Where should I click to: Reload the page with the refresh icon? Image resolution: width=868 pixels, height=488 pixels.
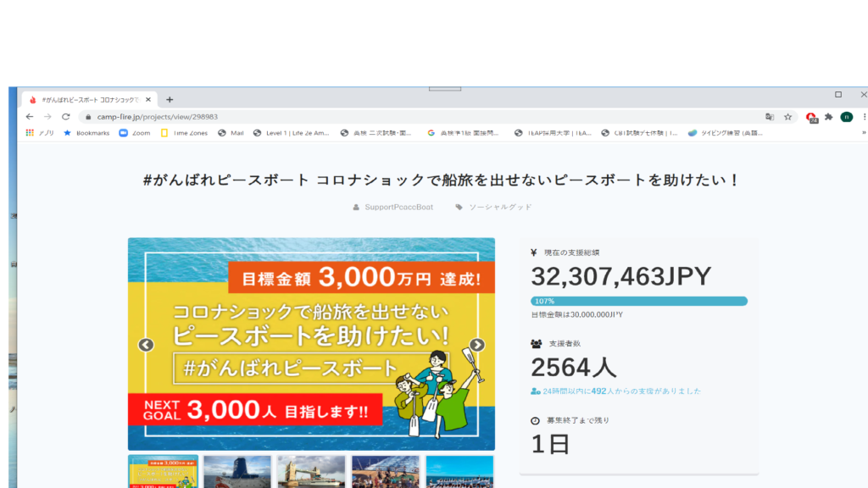pos(65,117)
